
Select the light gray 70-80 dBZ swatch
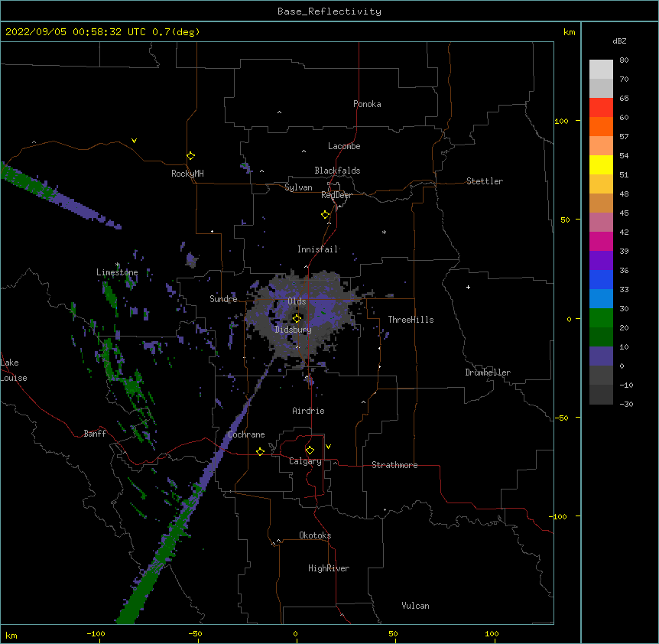(601, 70)
